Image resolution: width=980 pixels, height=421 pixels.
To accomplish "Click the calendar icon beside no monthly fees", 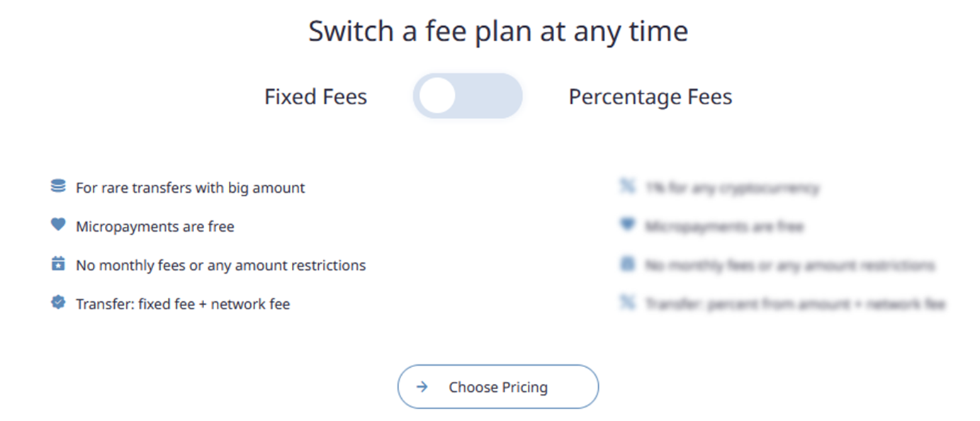I will tap(58, 264).
